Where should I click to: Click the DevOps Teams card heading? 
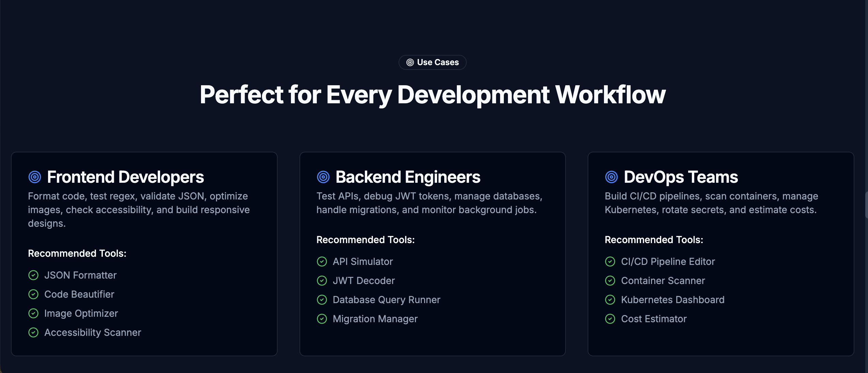[681, 177]
